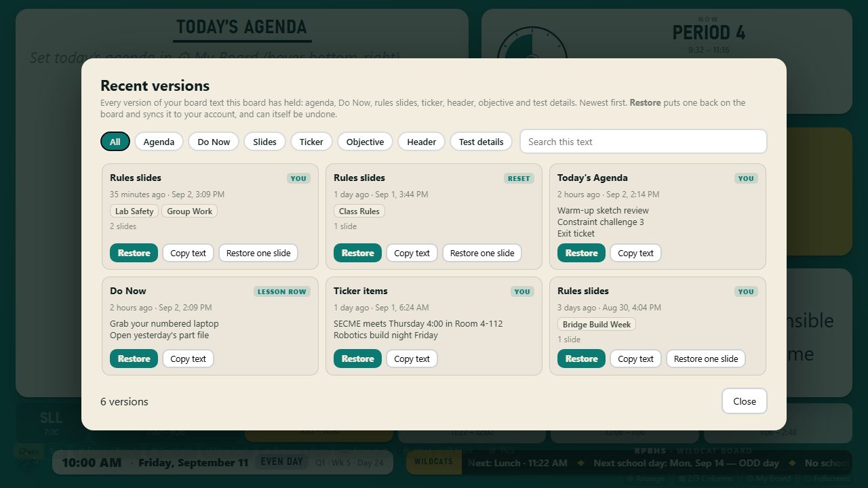Restore one slide from the Class Rules version
Viewport: 868px width, 488px height.
click(482, 253)
